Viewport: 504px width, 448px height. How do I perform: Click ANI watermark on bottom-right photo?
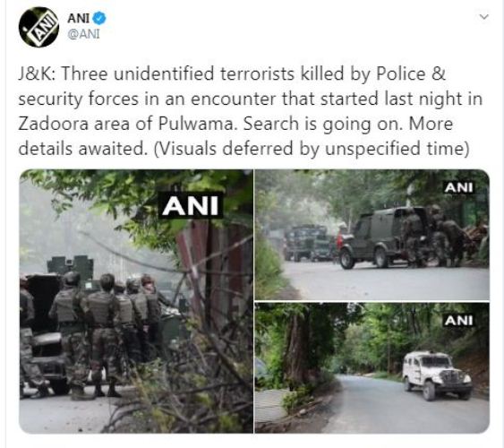[458, 321]
